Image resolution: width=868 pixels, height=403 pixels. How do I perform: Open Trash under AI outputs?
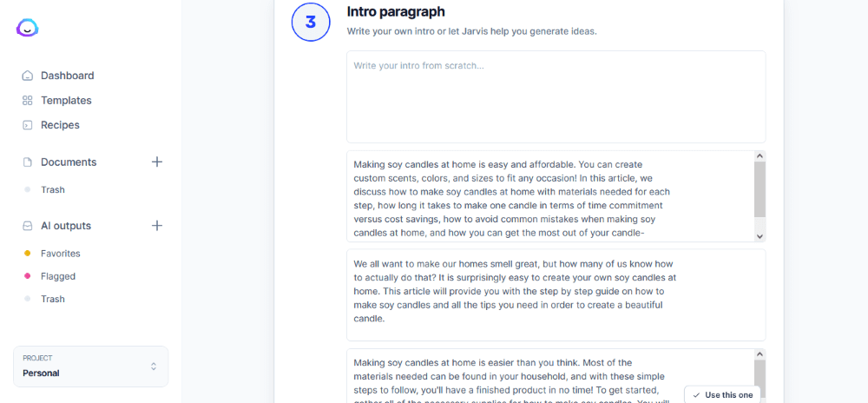pos(53,299)
